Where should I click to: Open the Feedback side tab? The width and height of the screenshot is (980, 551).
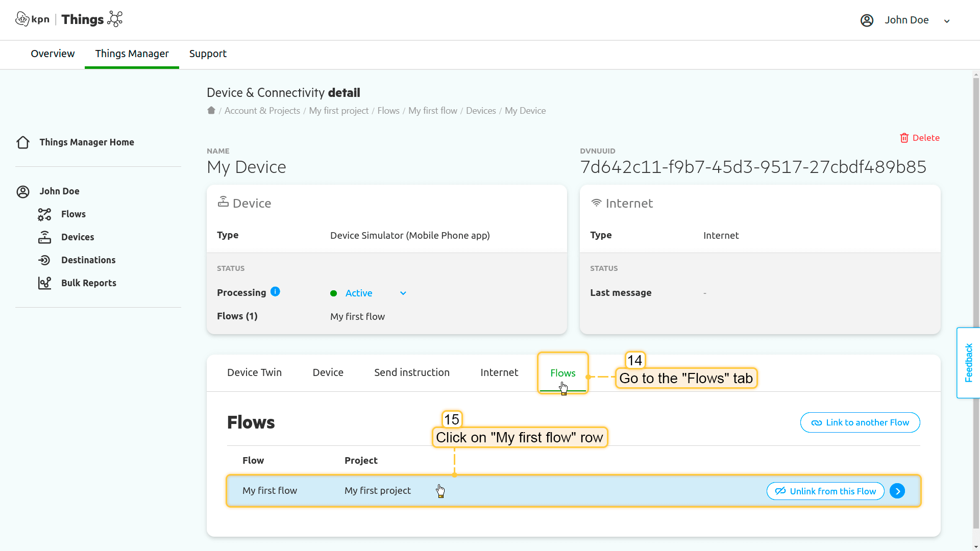(x=968, y=363)
